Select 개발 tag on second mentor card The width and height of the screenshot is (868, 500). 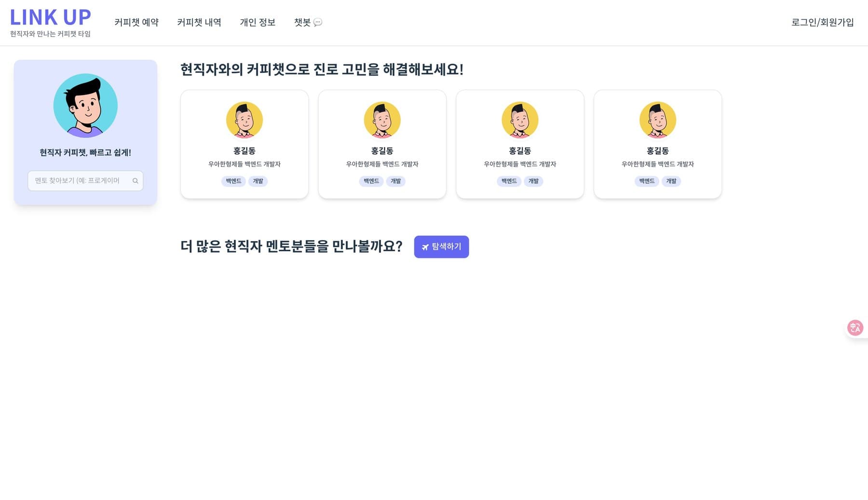click(x=396, y=181)
